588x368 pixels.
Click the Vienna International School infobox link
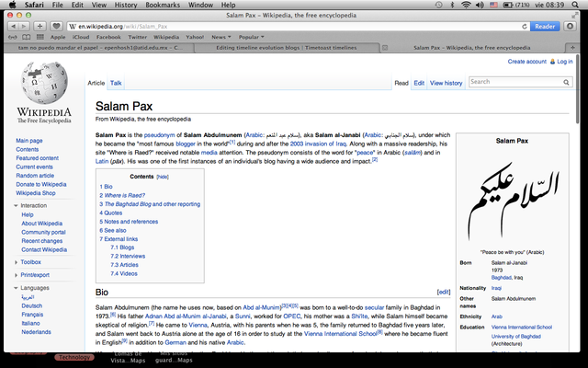522,328
